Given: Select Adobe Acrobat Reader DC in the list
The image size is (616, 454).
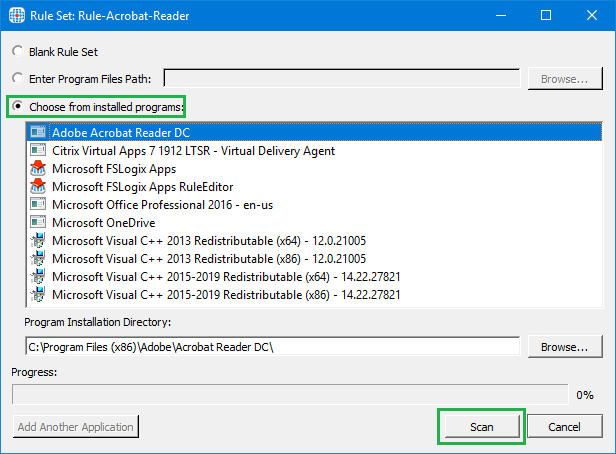Looking at the screenshot, I should (x=314, y=132).
